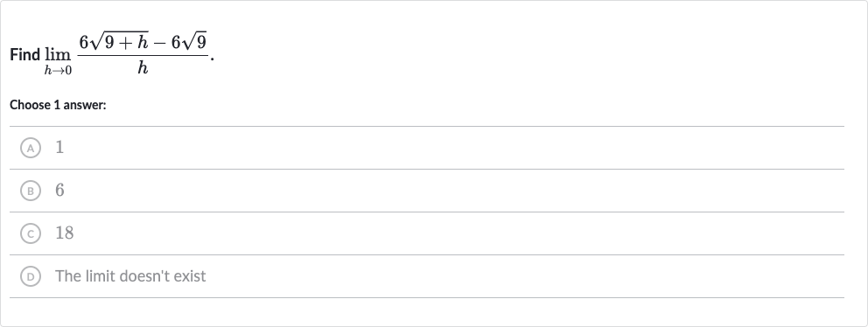Click the numerator 6√(9+h) term
This screenshot has width=868, height=327.
pyautogui.click(x=114, y=41)
